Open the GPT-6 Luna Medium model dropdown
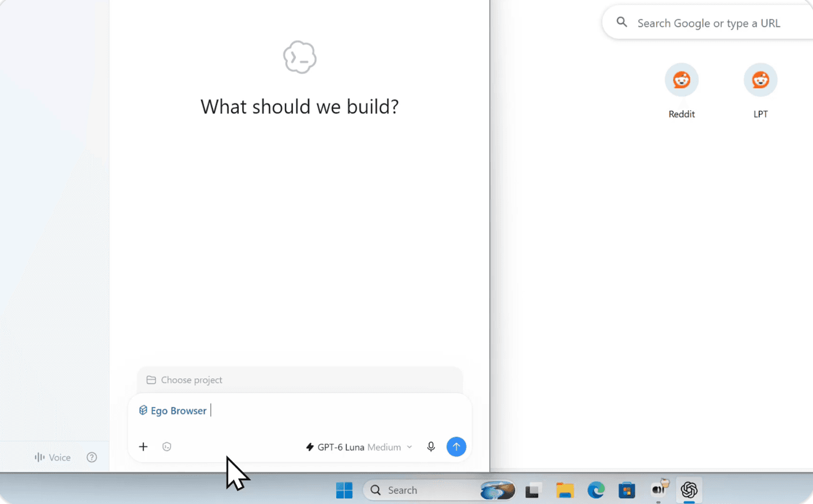 click(x=359, y=447)
